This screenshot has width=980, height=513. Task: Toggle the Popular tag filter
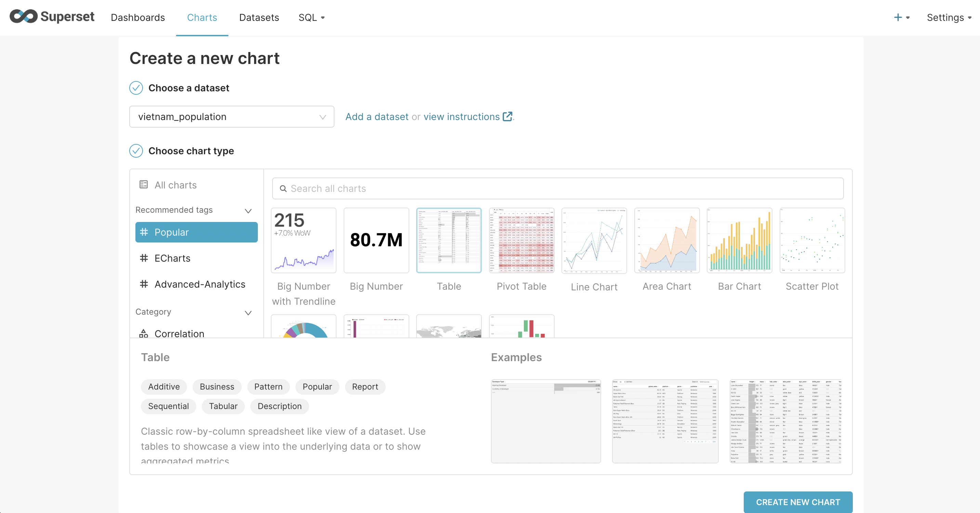coord(196,232)
